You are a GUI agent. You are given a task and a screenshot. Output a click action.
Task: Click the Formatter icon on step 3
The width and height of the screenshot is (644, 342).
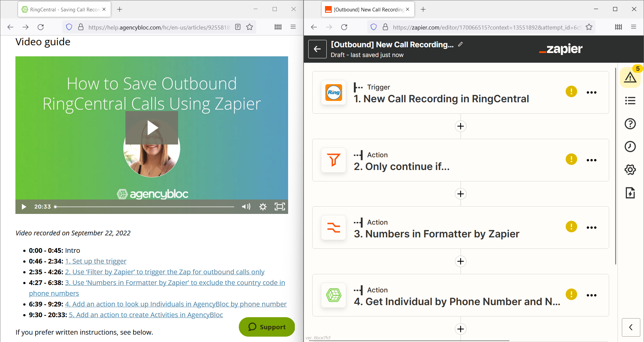coord(333,228)
